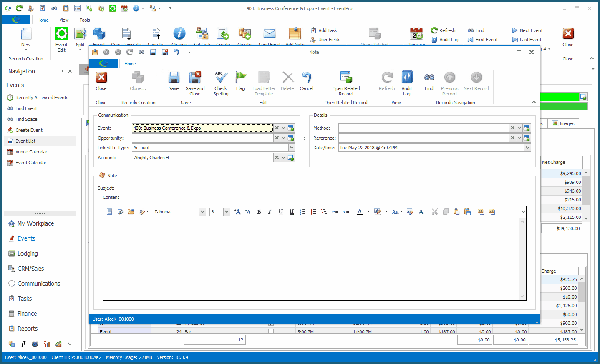600x364 pixels.
Task: Open the CRM/Sales navigation group
Action: click(x=30, y=269)
